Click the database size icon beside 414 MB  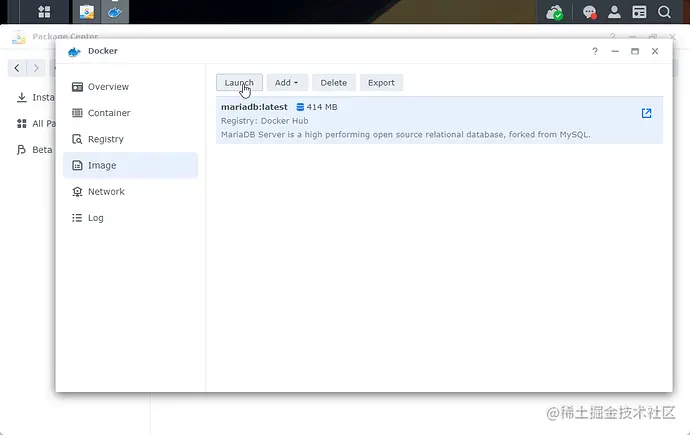pyautogui.click(x=300, y=107)
